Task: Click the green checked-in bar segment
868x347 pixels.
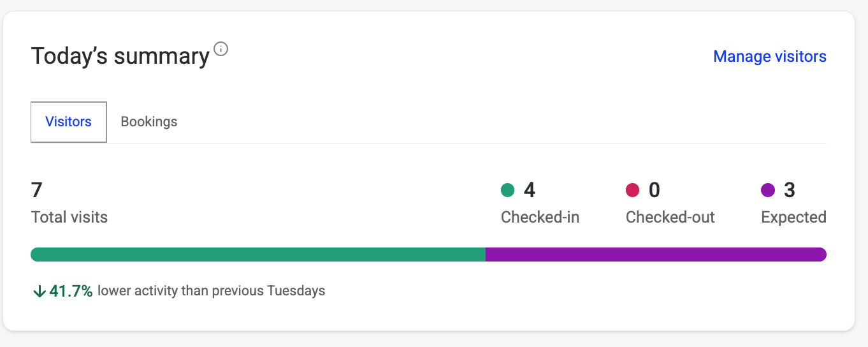Action: pos(257,255)
